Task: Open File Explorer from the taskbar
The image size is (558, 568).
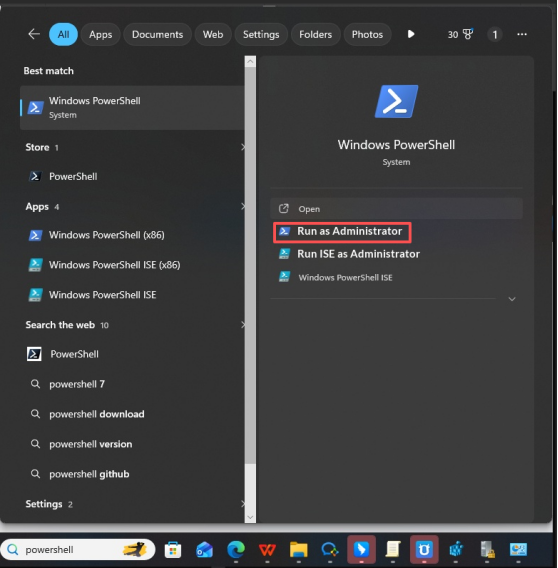Action: (299, 550)
